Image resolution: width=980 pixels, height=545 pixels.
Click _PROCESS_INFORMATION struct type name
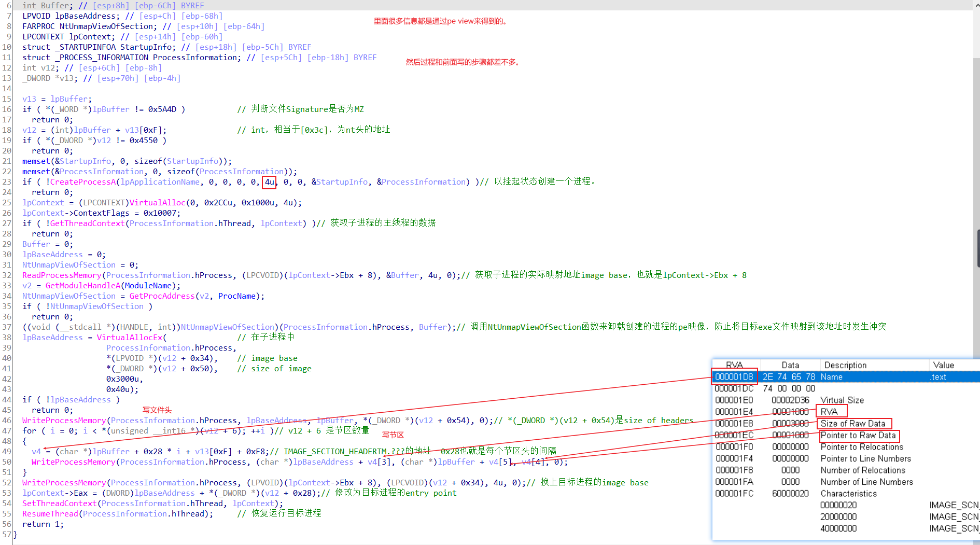point(102,58)
